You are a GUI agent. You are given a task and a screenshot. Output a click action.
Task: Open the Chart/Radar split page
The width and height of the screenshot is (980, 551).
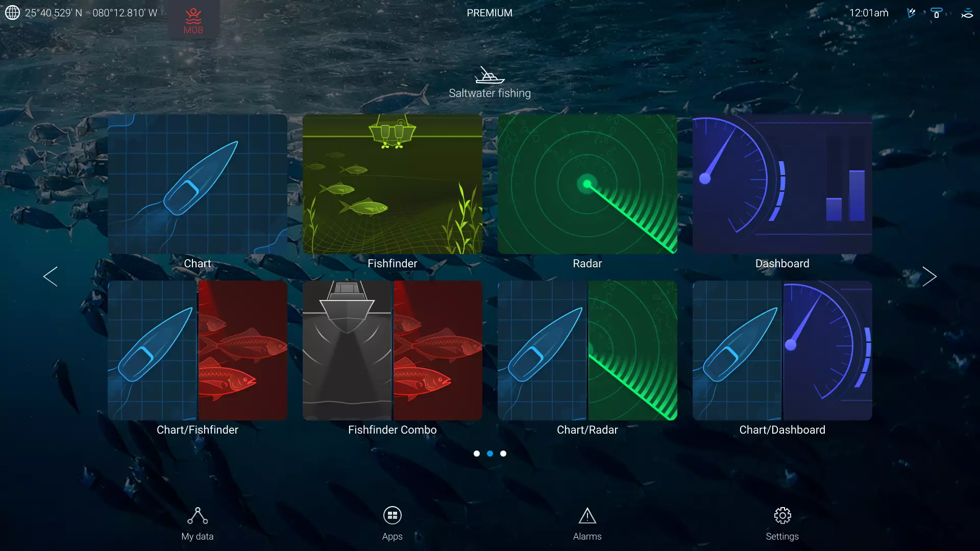click(x=587, y=350)
